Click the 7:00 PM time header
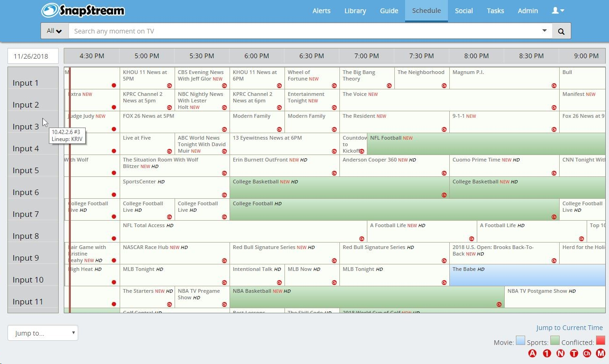This screenshot has width=609, height=364. coord(366,56)
